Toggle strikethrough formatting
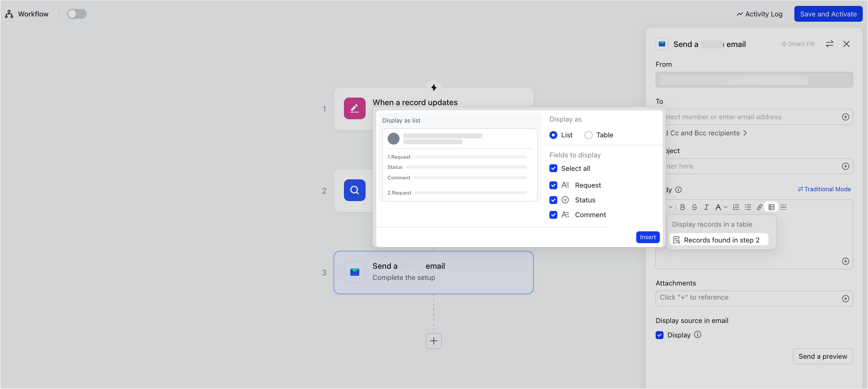 coord(694,207)
